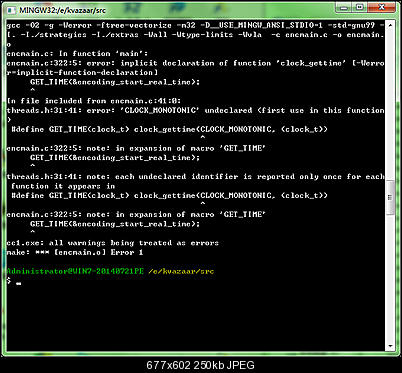Maximize the MINGW32 window
The width and height of the screenshot is (402, 373).
pos(361,7)
